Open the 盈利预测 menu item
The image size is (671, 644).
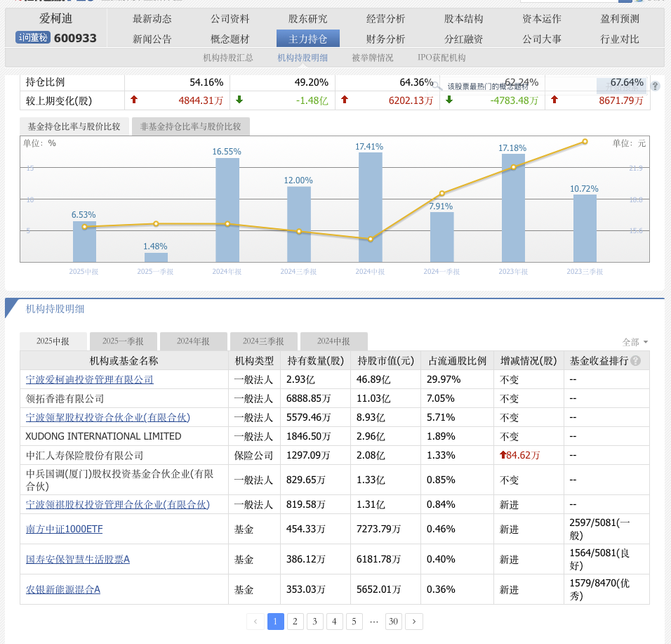(x=620, y=19)
